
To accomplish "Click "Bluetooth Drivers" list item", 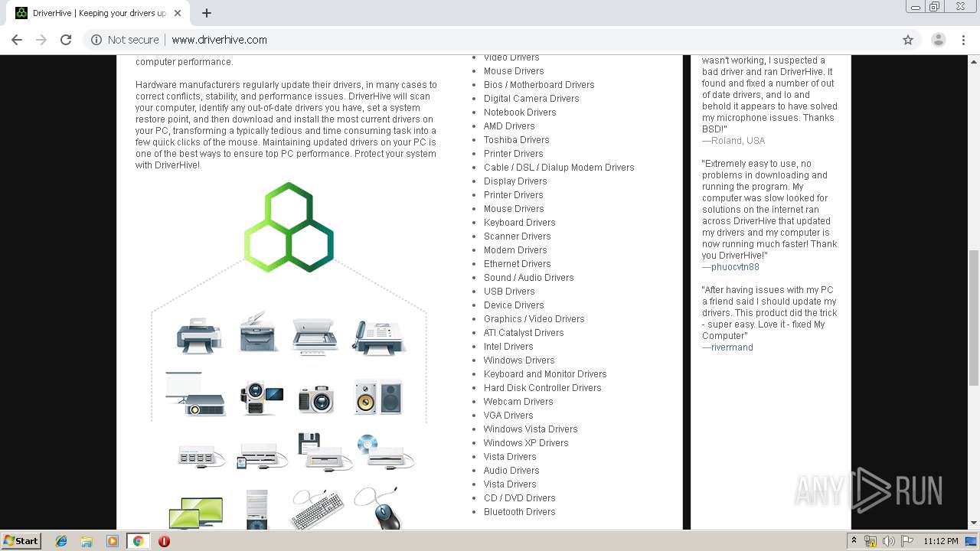I will (520, 512).
